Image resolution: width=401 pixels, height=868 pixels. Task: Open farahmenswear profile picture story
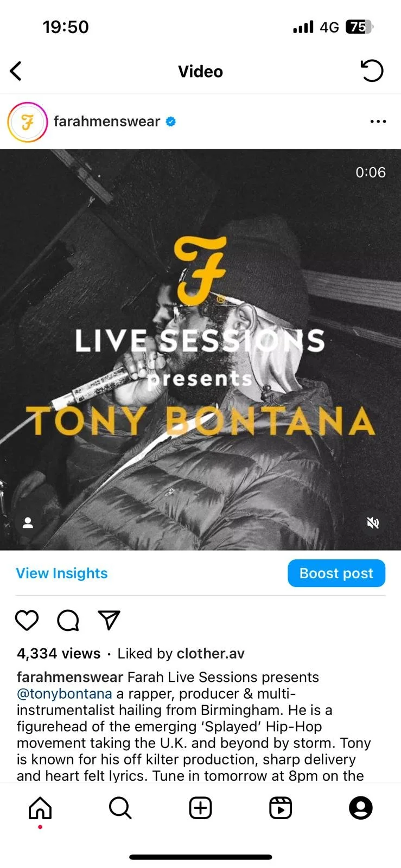click(x=27, y=122)
